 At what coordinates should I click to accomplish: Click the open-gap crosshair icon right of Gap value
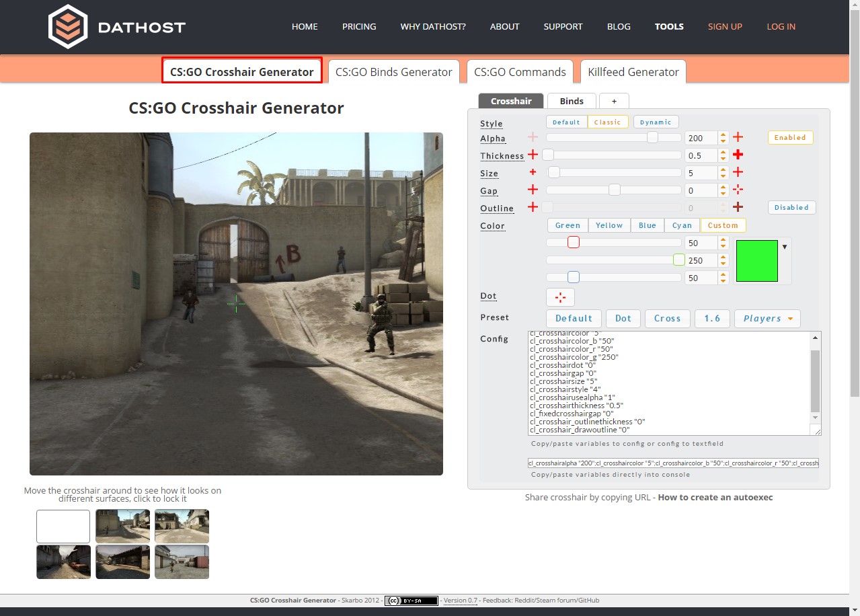pyautogui.click(x=738, y=190)
